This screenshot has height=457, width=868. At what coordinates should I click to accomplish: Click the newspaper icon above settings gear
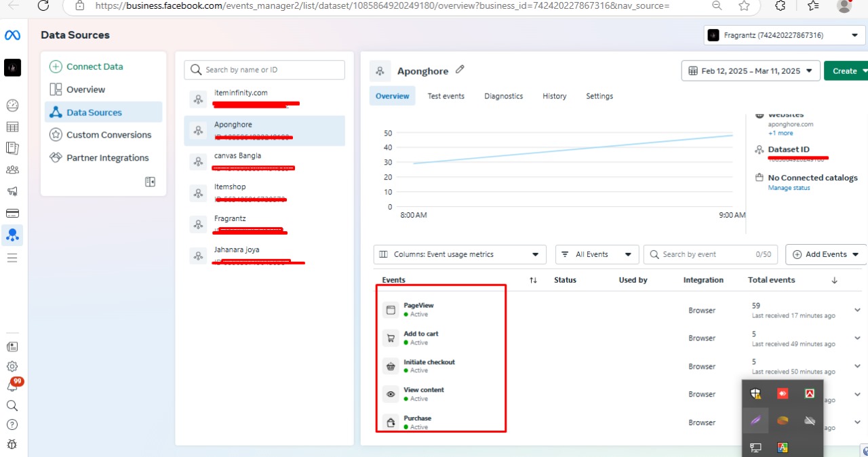pos(12,346)
